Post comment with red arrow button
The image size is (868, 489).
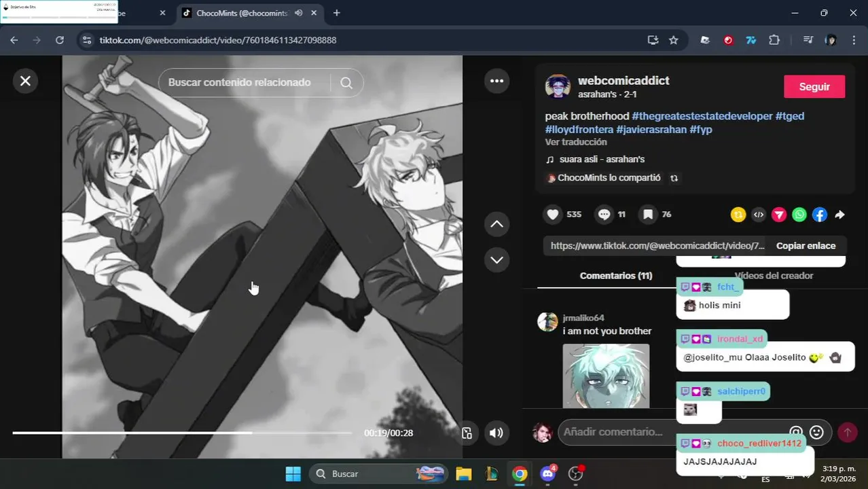point(847,432)
